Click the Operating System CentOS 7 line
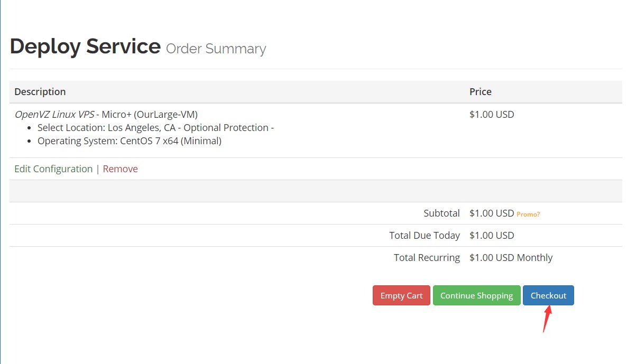The image size is (627, 364). (x=130, y=141)
